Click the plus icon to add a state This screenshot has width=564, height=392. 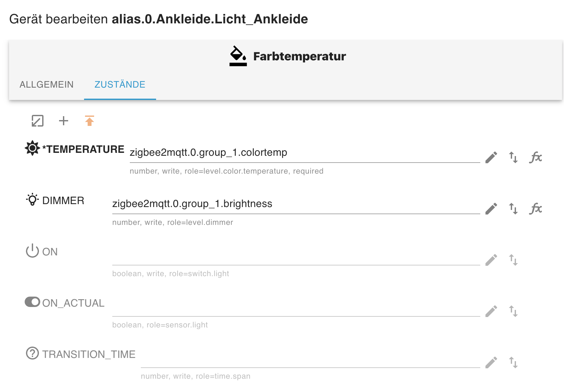click(64, 121)
